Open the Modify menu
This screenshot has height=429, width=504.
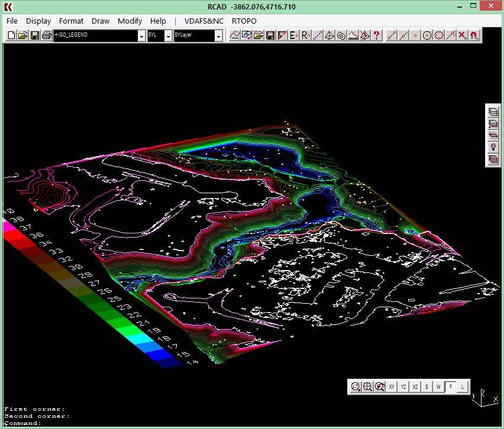point(130,21)
